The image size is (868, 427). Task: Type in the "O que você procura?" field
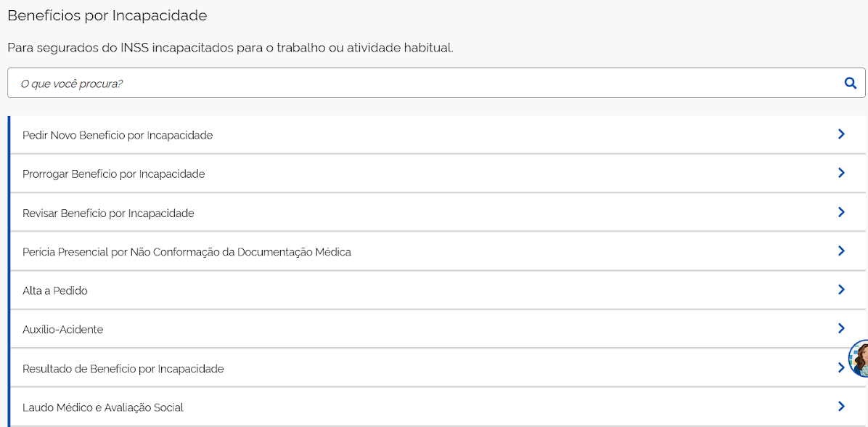421,84
